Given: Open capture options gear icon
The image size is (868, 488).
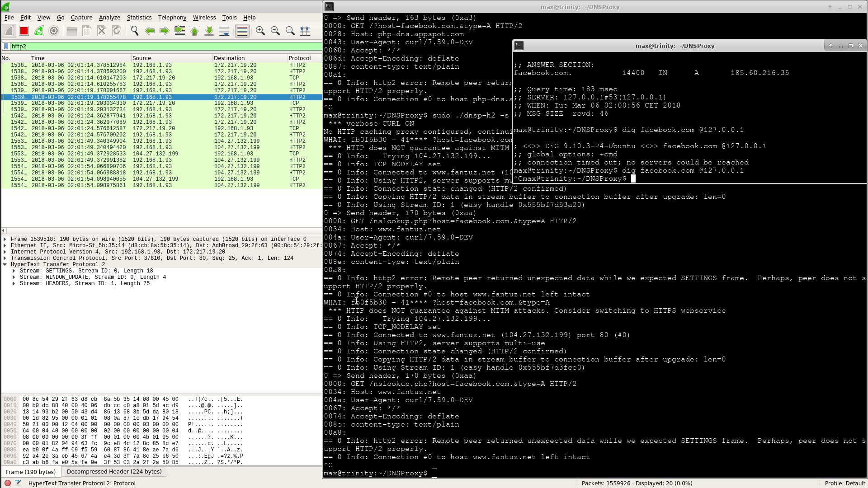Looking at the screenshot, I should pyautogui.click(x=54, y=31).
